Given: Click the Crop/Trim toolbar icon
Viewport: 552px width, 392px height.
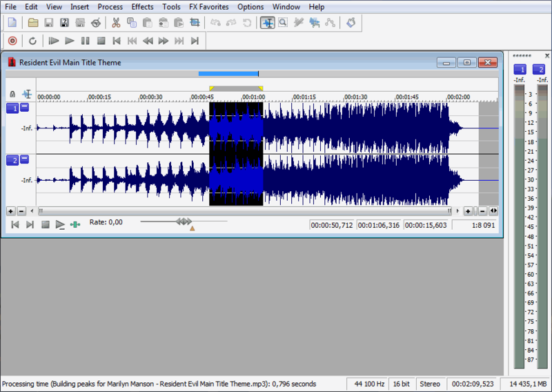Looking at the screenshot, I should pyautogui.click(x=195, y=23).
